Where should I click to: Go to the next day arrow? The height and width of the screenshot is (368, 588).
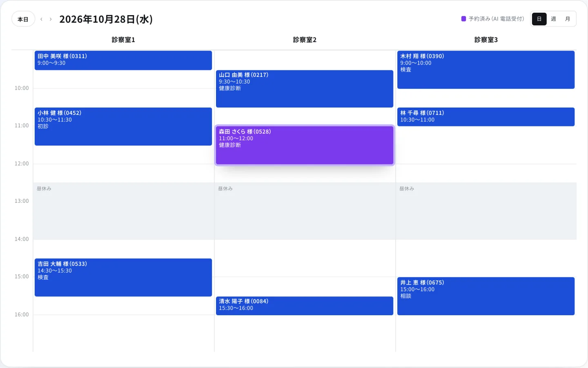pyautogui.click(x=51, y=19)
